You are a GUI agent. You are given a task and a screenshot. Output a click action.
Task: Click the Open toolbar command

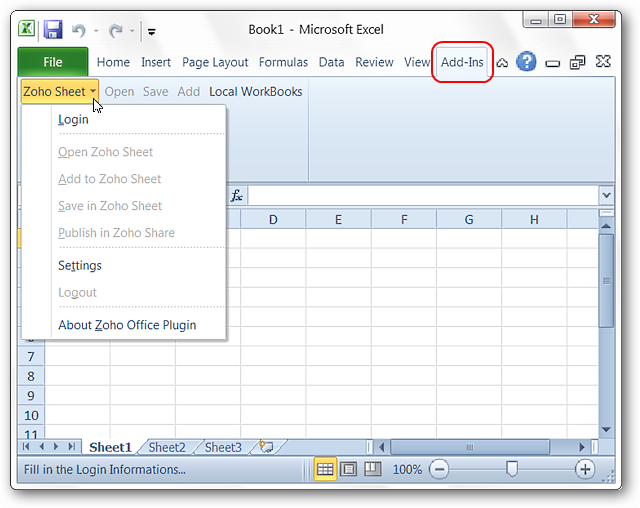tap(119, 92)
